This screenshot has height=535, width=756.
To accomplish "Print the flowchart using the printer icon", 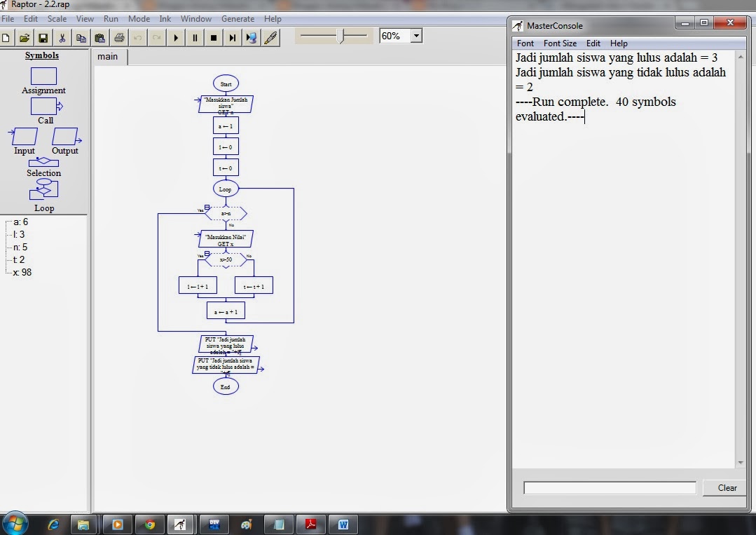I will pyautogui.click(x=119, y=38).
